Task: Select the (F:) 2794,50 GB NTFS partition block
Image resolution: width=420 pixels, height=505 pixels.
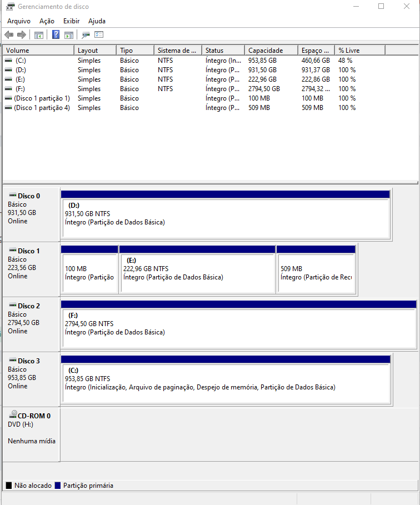Action: [239, 325]
